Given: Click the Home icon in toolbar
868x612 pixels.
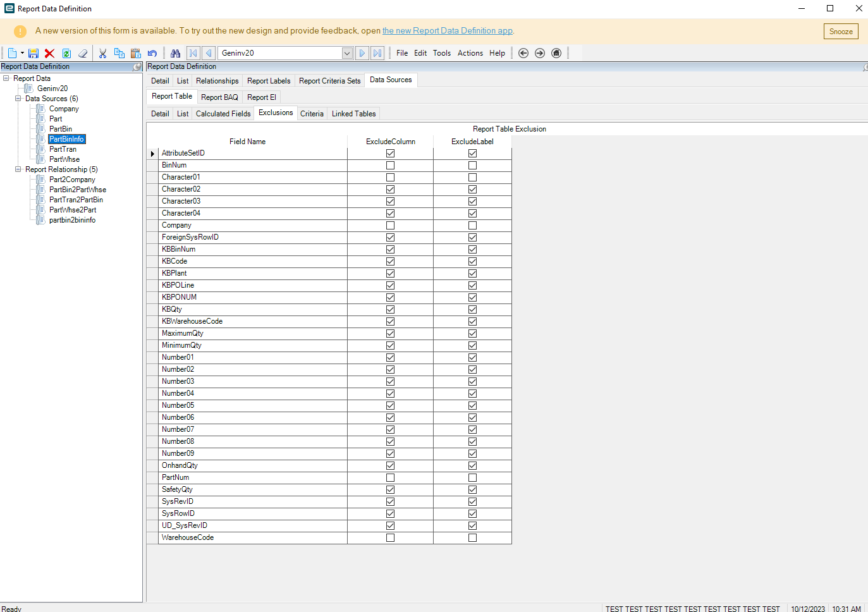Looking at the screenshot, I should tap(556, 53).
